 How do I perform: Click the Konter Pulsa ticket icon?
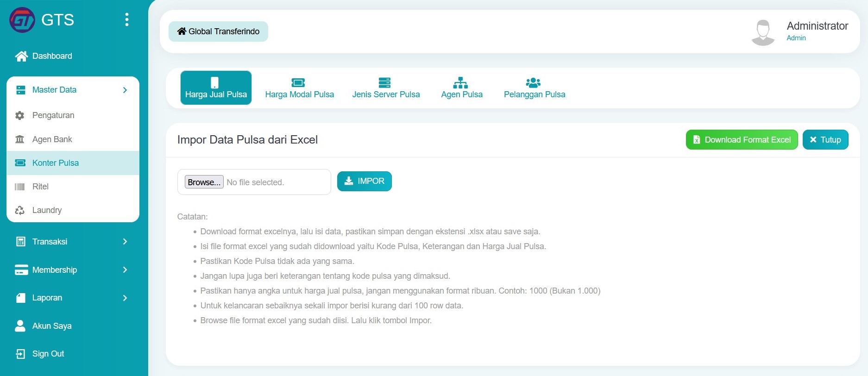(x=20, y=163)
